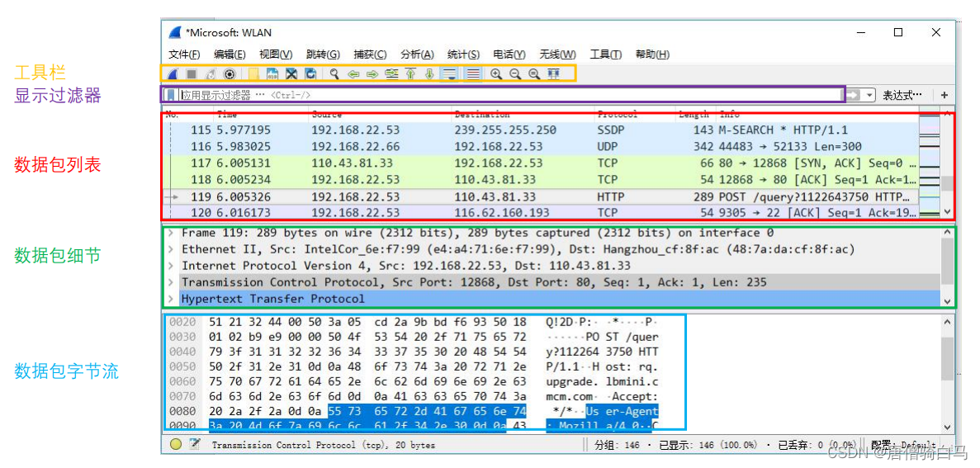This screenshot has height=468, width=980.
Task: Open capture file properties icon in status bar
Action: [194, 444]
